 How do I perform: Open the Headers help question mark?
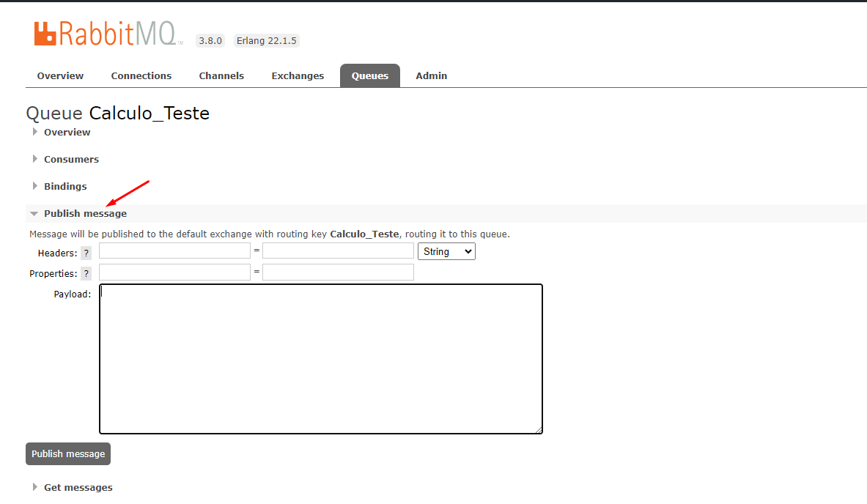pos(86,253)
